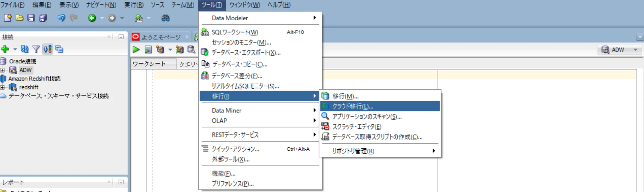Expand the redshift connection node

point(2,87)
